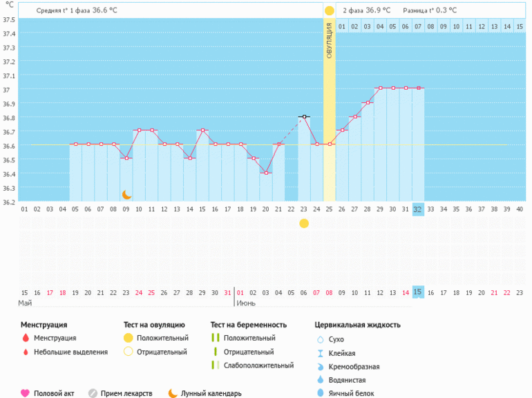
Task: Click the Средняя t° 1 фаза 36.6 °C header
Action: (77, 10)
